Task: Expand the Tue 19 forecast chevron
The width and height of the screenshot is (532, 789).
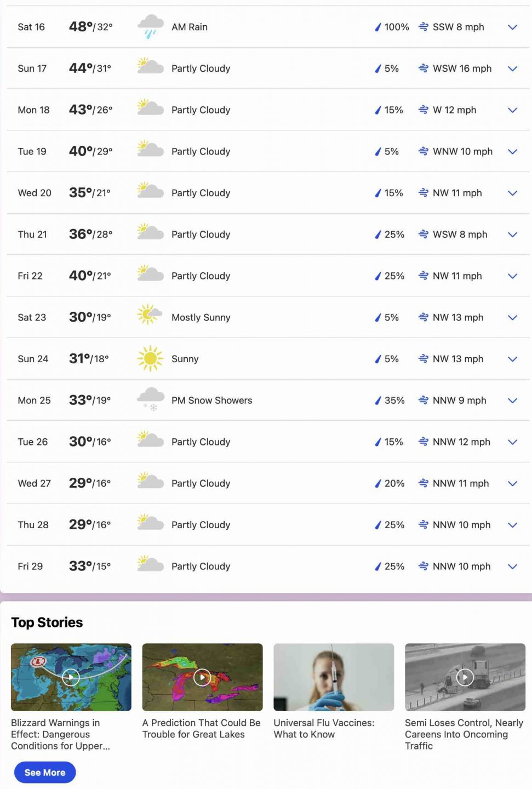Action: [x=512, y=151]
